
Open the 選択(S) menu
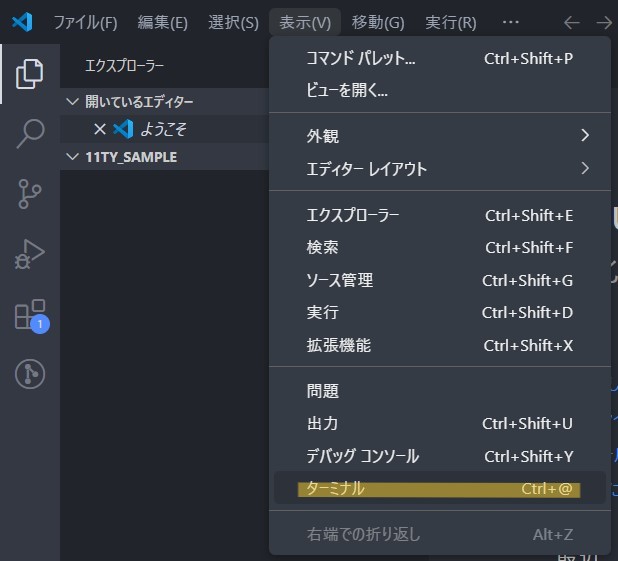pos(233,22)
